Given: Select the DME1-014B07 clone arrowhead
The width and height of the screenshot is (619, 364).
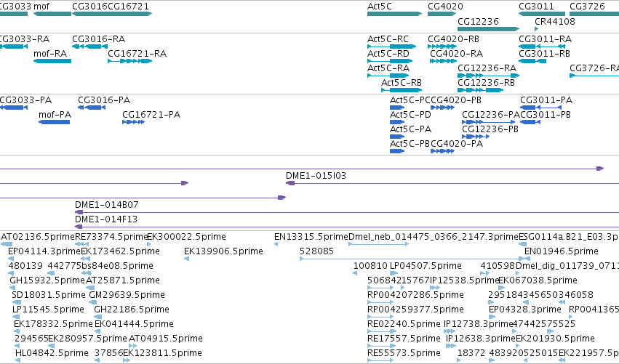Looking at the screenshot, I should 79,212.
